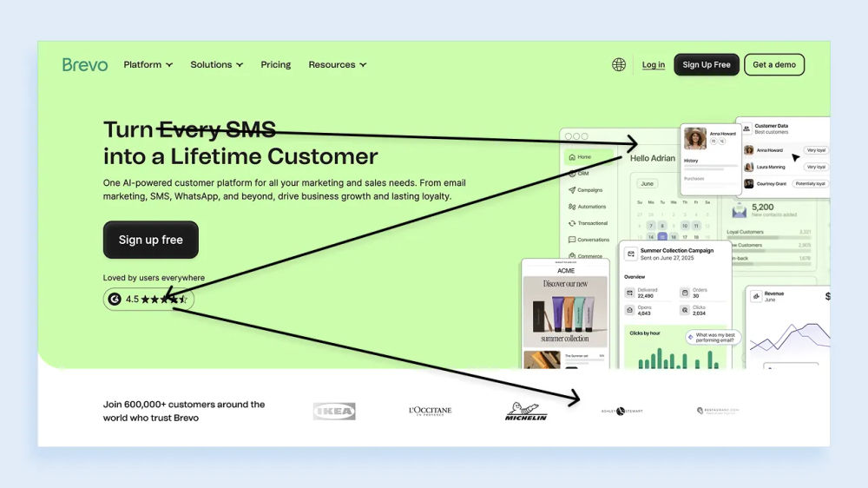Click Anna Howard's large profile photo
This screenshot has height=488, width=868.
(x=695, y=138)
